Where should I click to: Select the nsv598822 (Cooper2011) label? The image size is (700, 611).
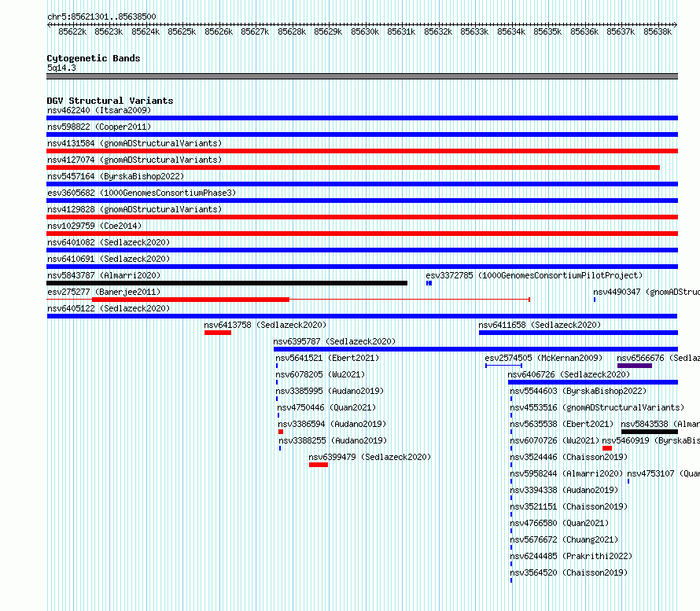coord(99,127)
